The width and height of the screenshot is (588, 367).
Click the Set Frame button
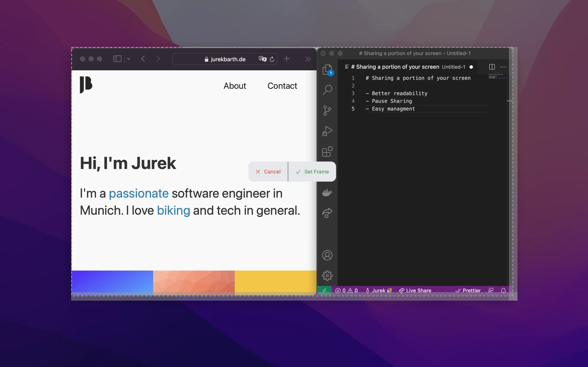312,172
